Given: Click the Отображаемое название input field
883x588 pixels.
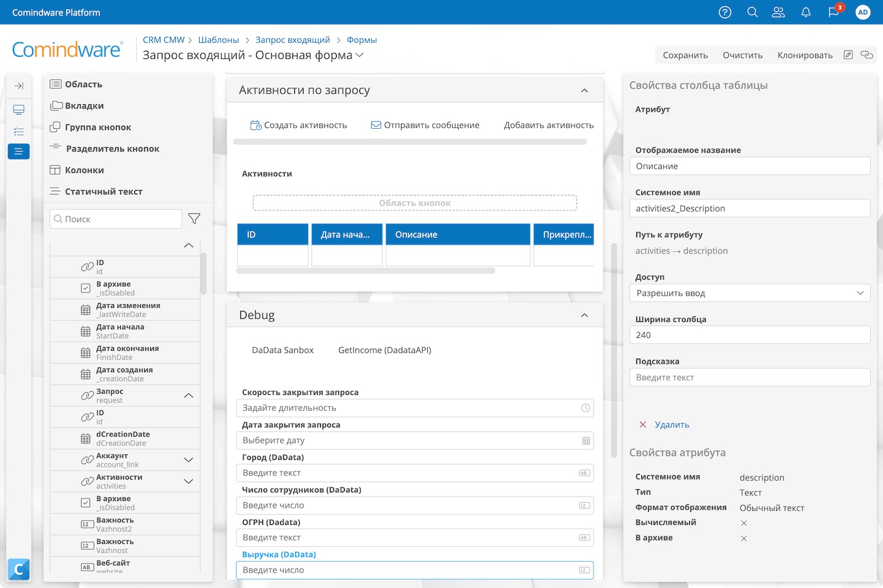Looking at the screenshot, I should click(750, 166).
